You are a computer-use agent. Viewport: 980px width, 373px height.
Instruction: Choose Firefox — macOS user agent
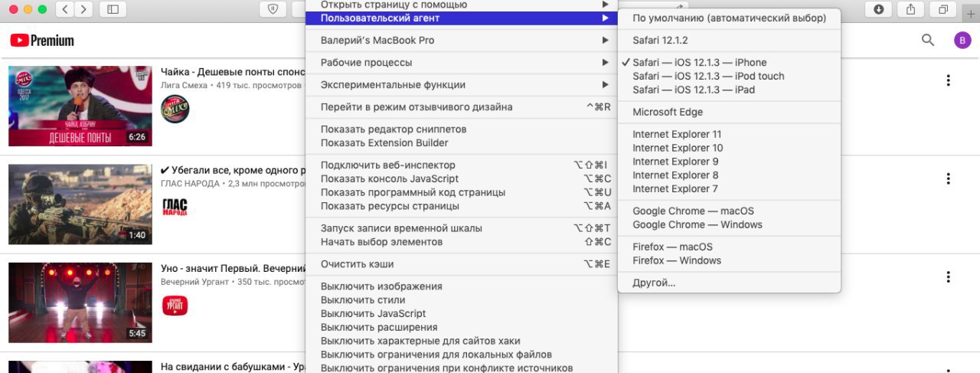pyautogui.click(x=729, y=247)
